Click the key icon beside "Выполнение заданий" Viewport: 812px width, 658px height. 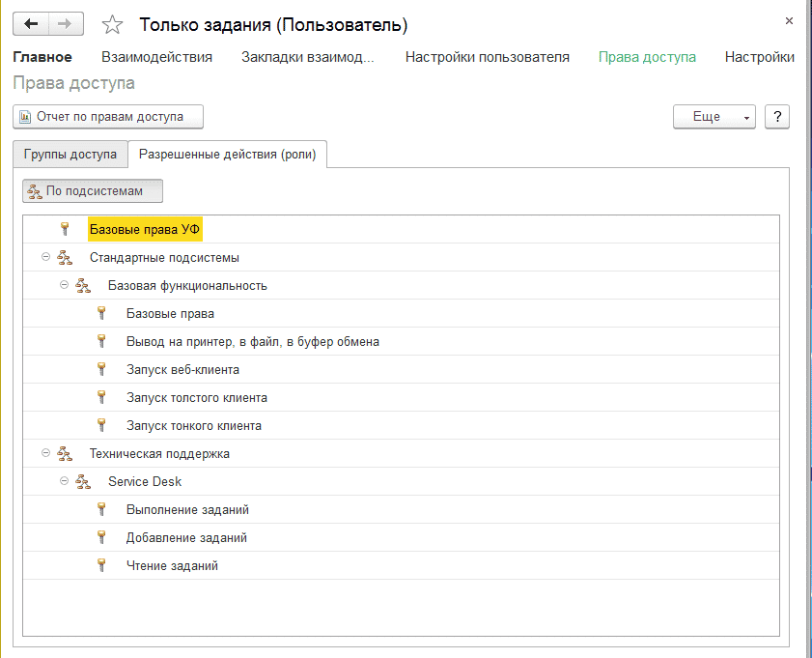[101, 509]
